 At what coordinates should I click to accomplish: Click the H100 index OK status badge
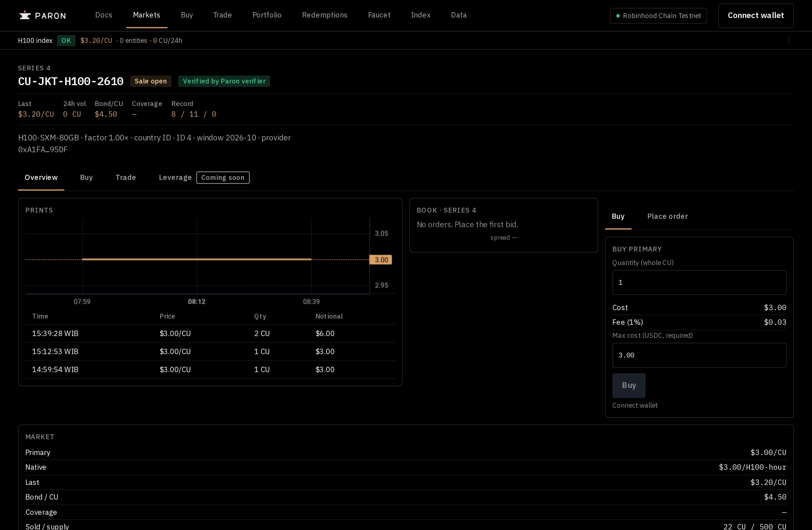coord(66,41)
